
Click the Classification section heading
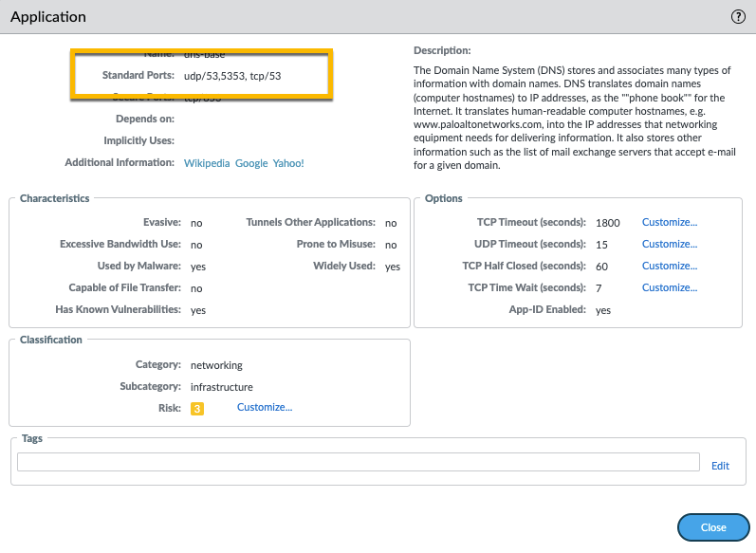(51, 340)
